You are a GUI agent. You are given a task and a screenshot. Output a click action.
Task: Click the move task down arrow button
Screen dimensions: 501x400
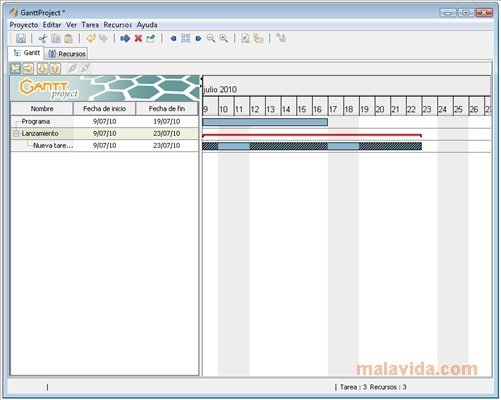pyautogui.click(x=42, y=68)
